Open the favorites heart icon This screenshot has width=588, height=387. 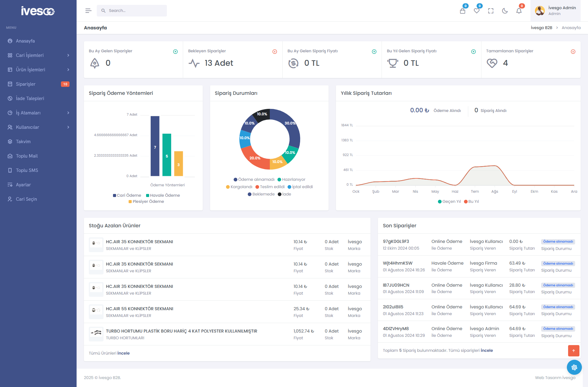477,11
